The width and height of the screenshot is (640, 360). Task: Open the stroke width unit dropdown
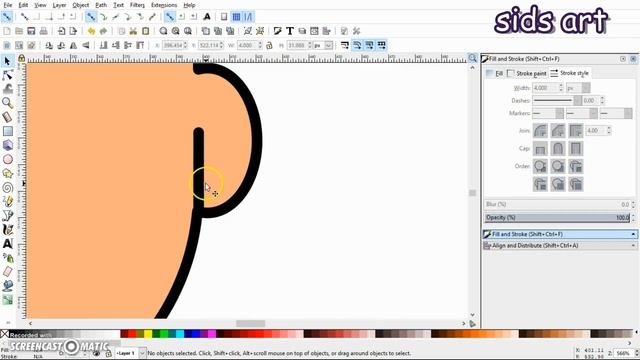coord(586,88)
